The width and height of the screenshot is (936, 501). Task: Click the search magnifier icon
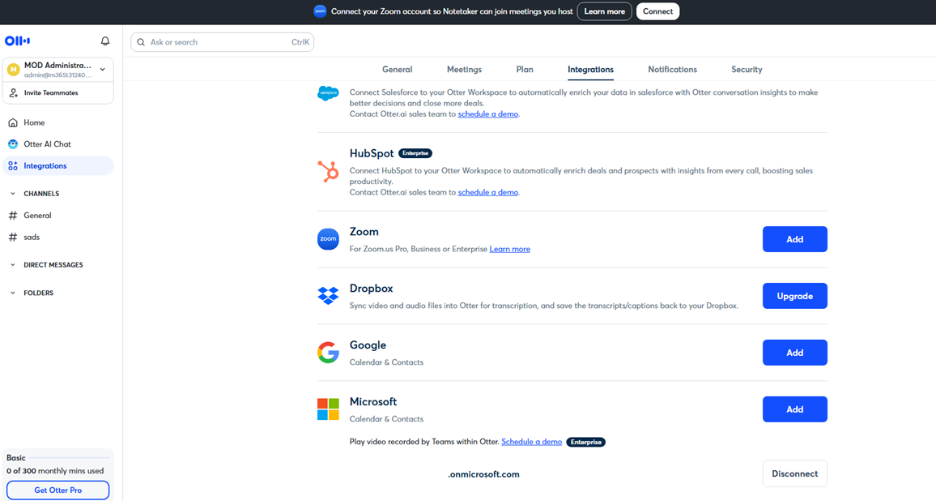point(141,42)
